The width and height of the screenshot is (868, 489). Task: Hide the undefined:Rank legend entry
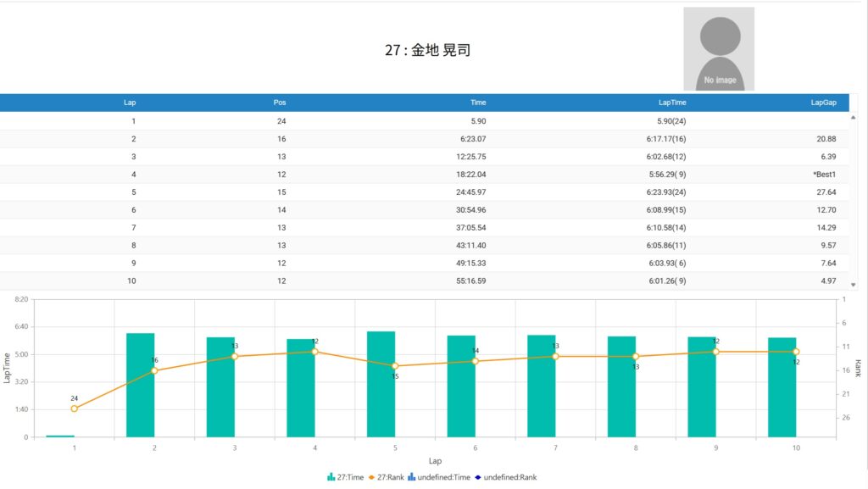(507, 477)
